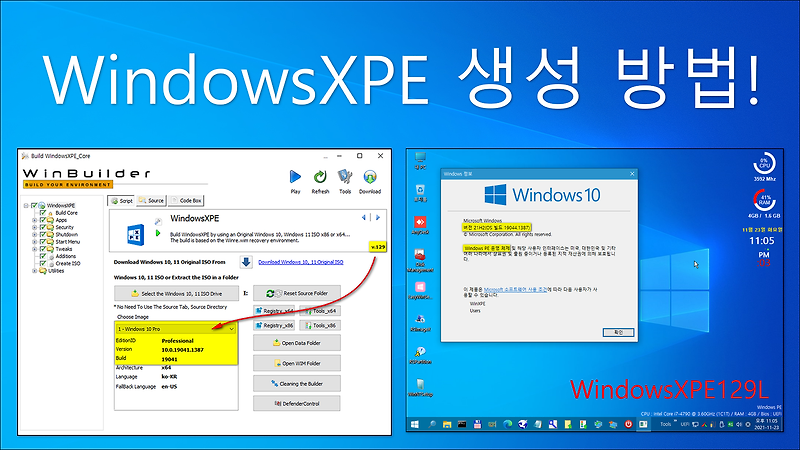Open the AnyDesk desktop icon
Screen dimensions: 800x450
(420, 222)
